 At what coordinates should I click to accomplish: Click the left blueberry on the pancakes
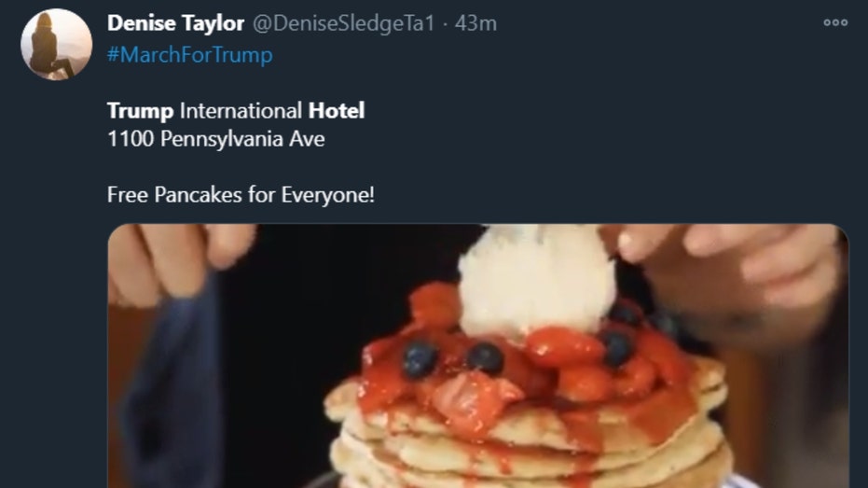420,359
